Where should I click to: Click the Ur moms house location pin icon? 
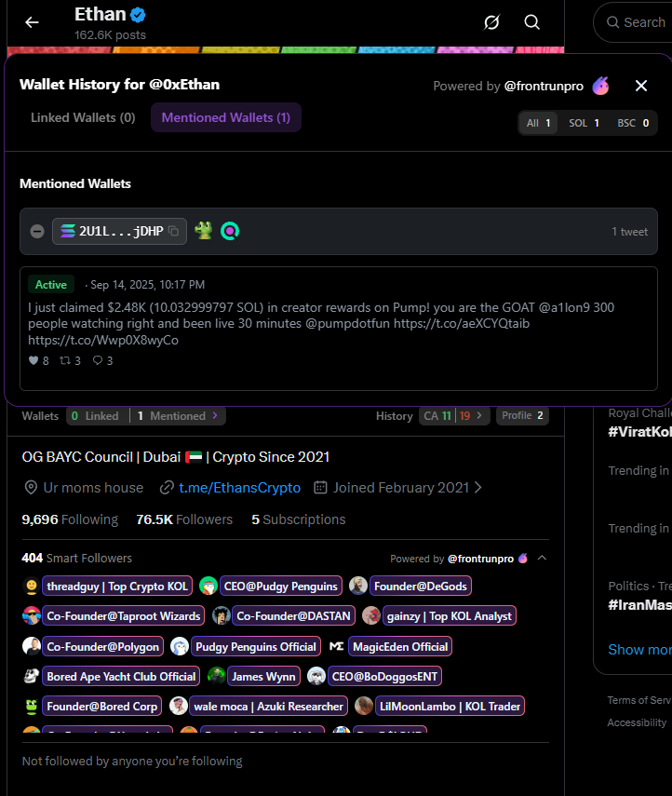click(31, 488)
